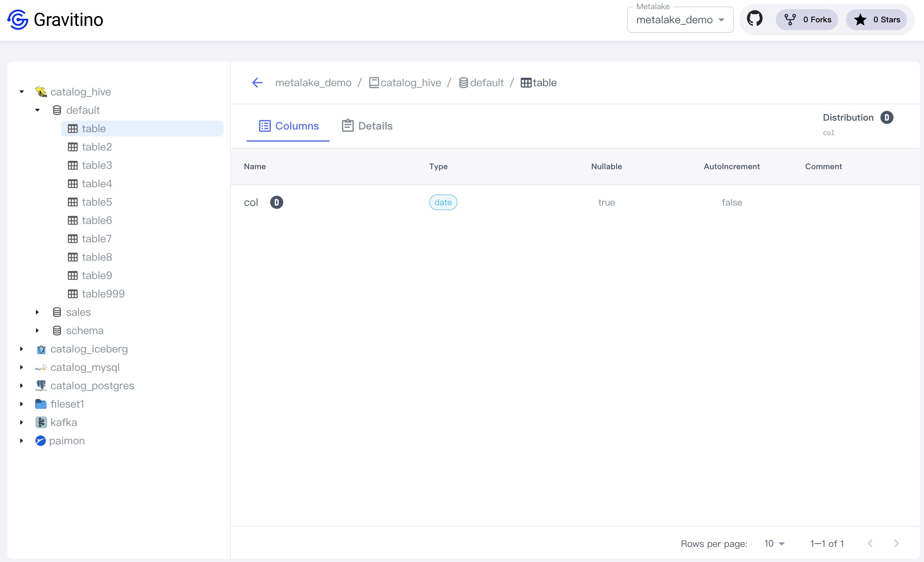Open the rows per page dropdown
The width and height of the screenshot is (924, 562).
coord(774,543)
